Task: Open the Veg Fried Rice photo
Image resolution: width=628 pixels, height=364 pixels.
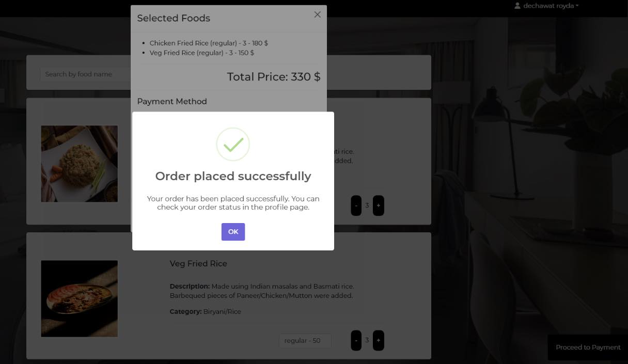Action: pyautogui.click(x=80, y=298)
